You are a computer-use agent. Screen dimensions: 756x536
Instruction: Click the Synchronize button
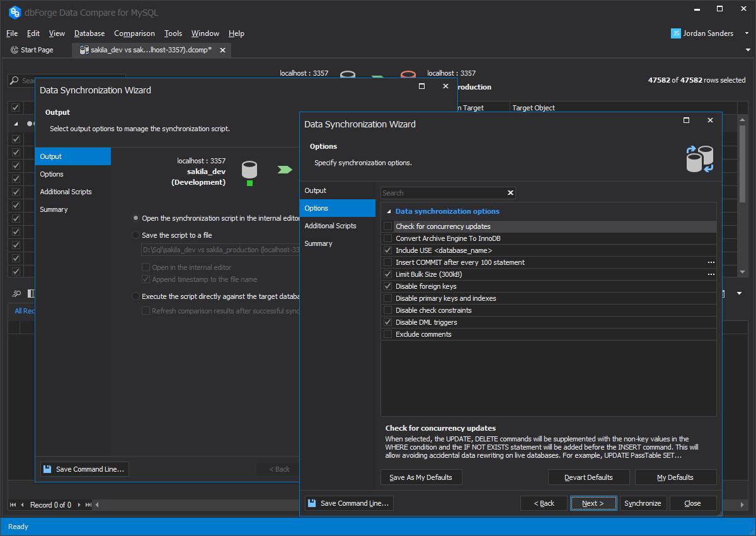coord(643,503)
